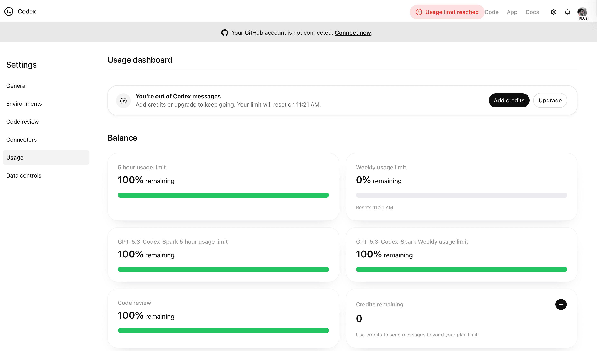Switch to the App section
Image resolution: width=597 pixels, height=364 pixels.
512,12
